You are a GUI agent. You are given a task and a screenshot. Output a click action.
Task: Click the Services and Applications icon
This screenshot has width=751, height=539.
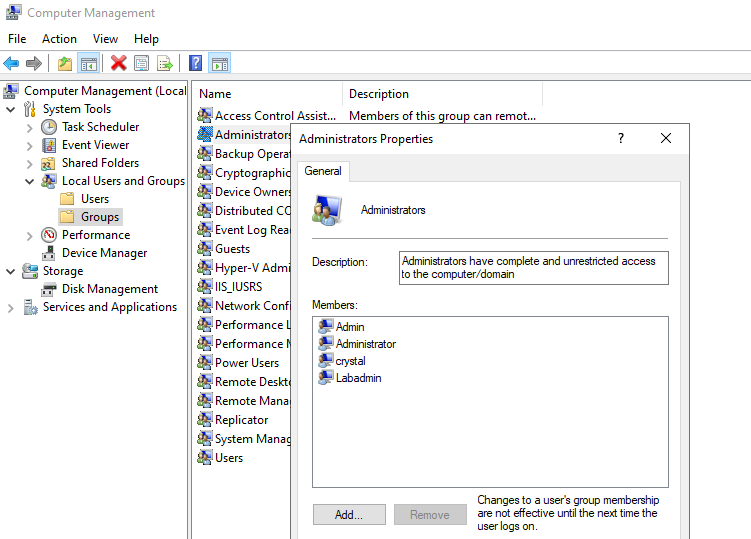pyautogui.click(x=30, y=307)
